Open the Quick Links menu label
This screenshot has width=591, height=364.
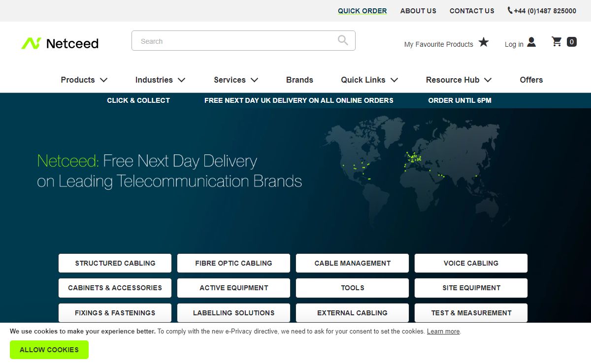363,80
